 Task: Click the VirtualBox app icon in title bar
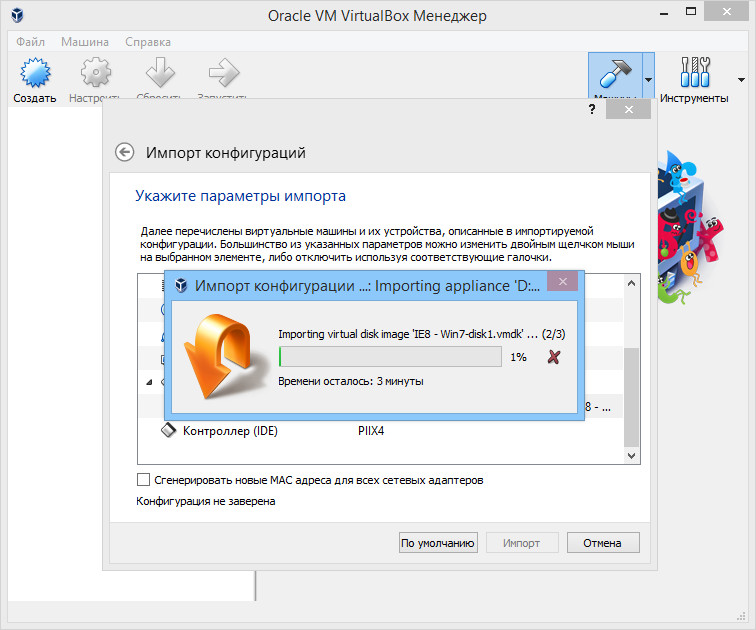tap(17, 15)
